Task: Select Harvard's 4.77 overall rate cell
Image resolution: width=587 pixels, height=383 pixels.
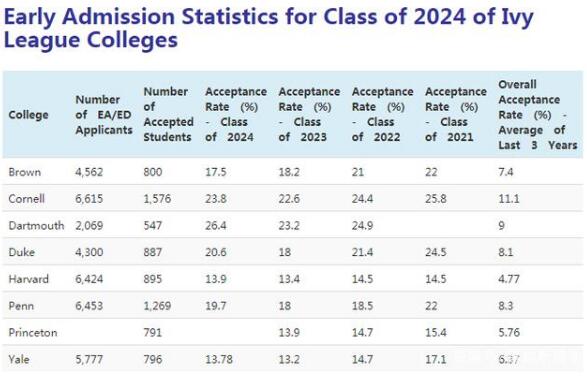Action: click(x=509, y=279)
